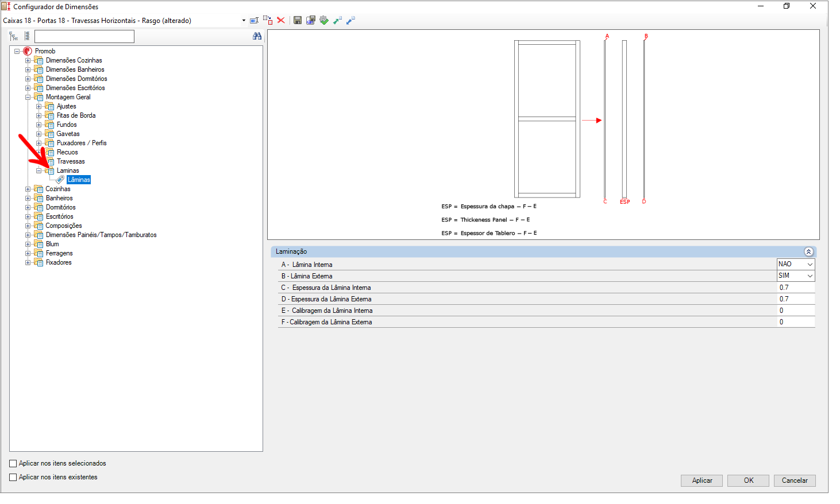The width and height of the screenshot is (840, 504).
Task: Click the D - Espessura da Lâmina Externa value field
Action: [x=796, y=299]
